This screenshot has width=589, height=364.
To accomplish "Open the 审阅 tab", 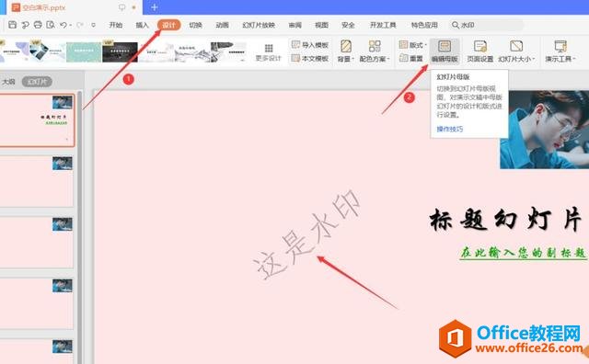I will point(294,25).
